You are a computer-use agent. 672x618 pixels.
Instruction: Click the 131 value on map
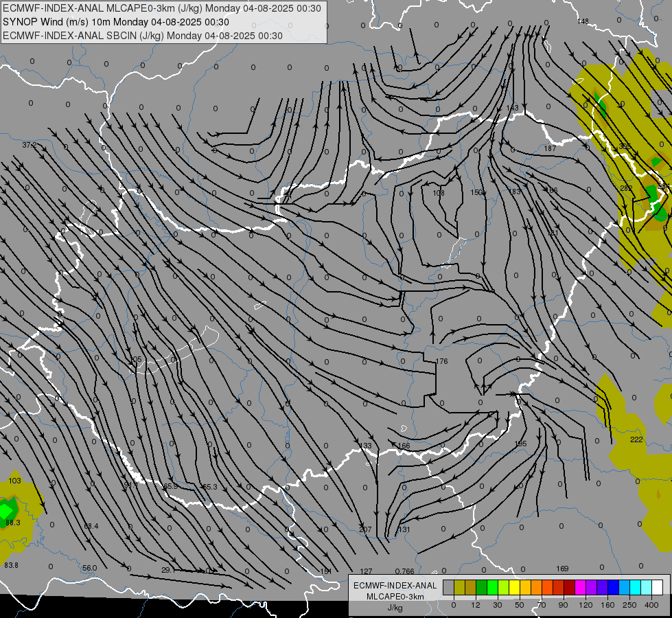404,529
